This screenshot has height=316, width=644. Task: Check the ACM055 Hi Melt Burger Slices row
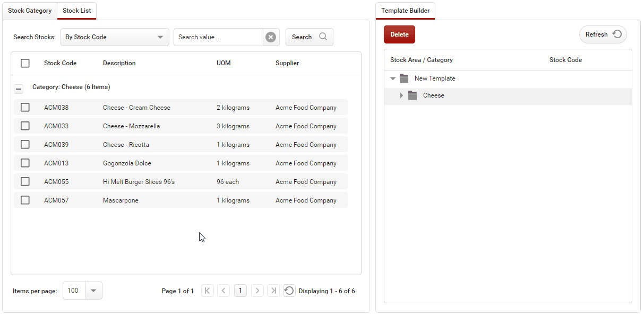coord(25,181)
